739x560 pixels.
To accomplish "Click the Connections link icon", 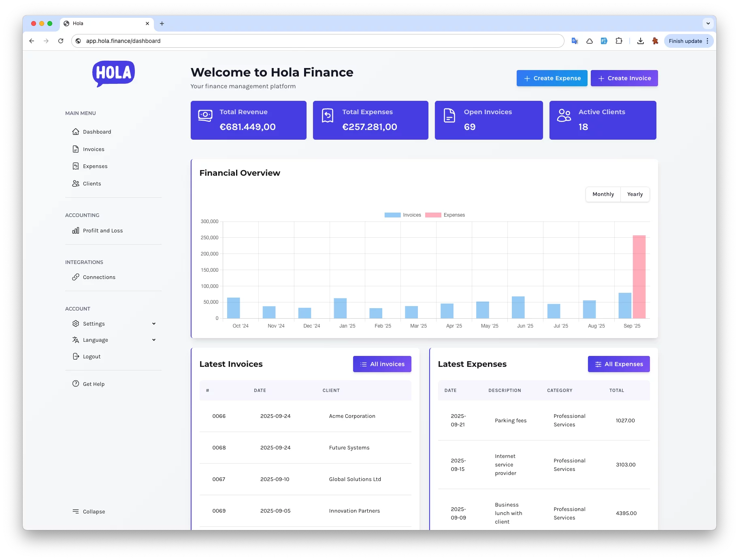I will coord(76,277).
